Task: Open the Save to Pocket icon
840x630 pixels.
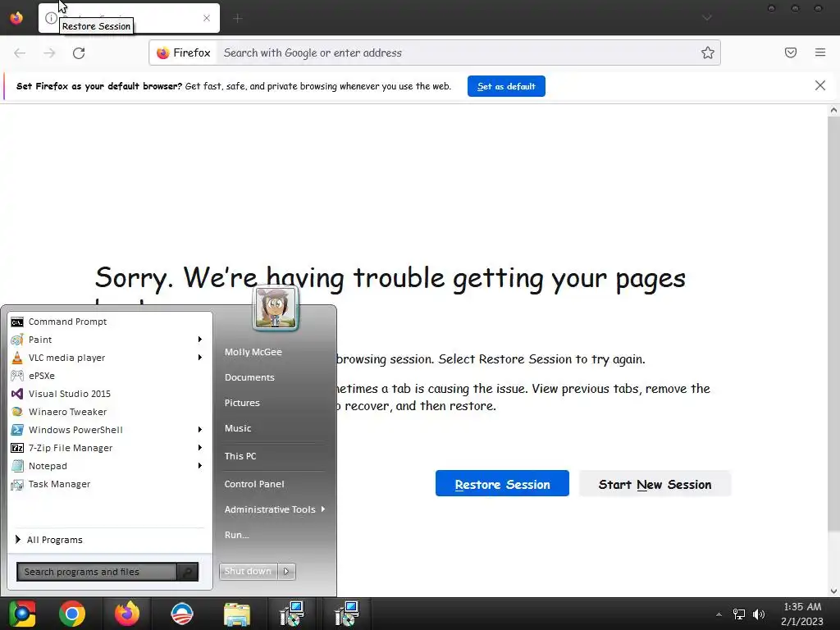Action: click(791, 52)
